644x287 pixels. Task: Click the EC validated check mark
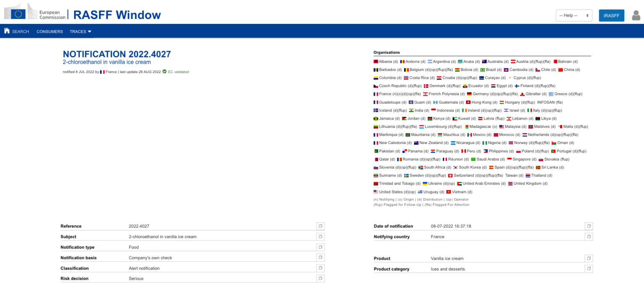(164, 72)
